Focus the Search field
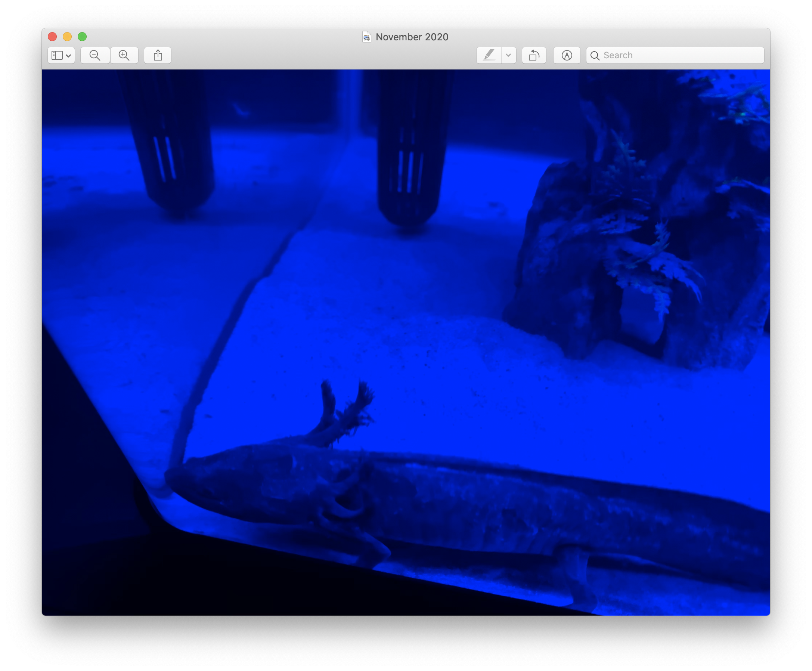 point(675,55)
